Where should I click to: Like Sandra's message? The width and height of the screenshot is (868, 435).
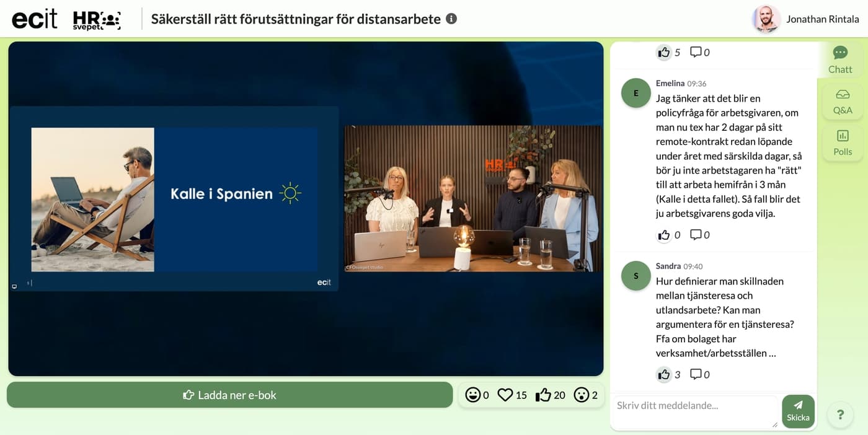(664, 374)
